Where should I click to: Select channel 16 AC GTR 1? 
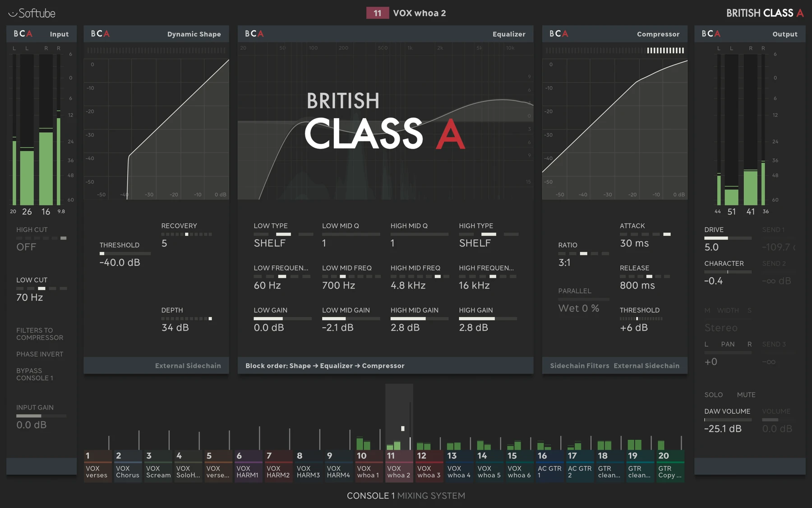pos(549,466)
